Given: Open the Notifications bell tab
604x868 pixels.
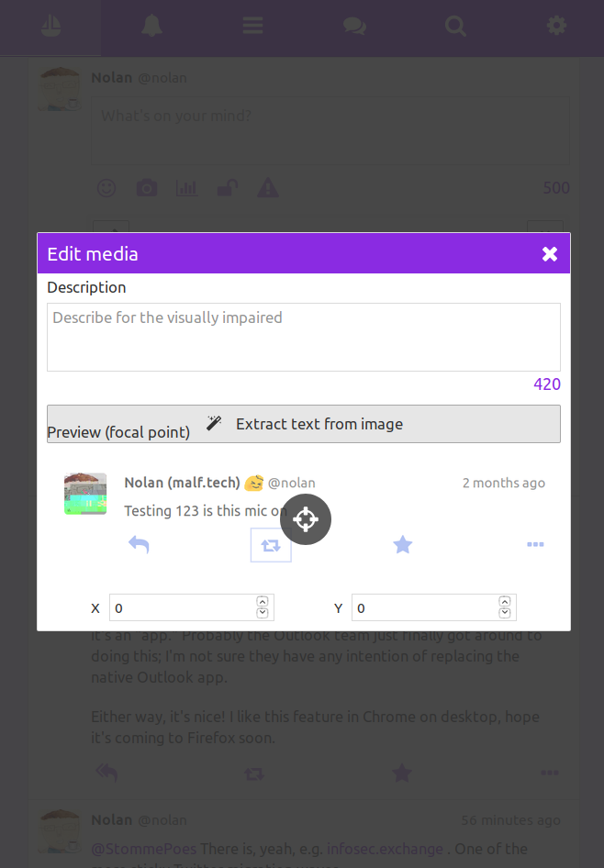Looking at the screenshot, I should (x=151, y=26).
